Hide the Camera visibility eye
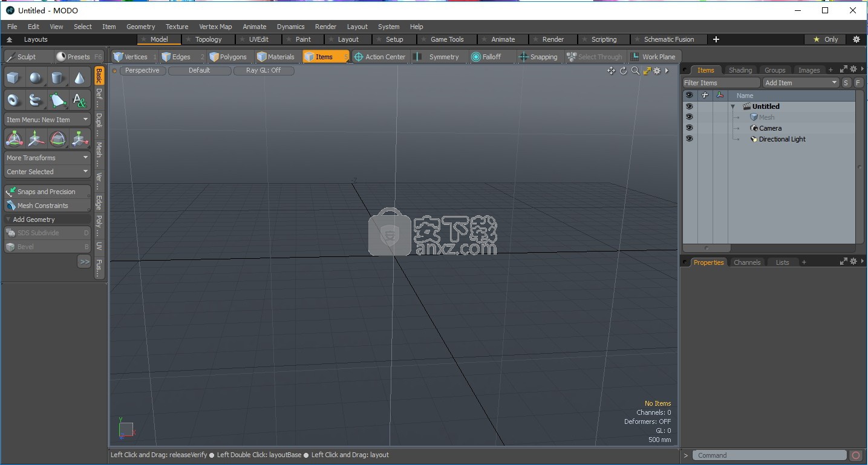The height and width of the screenshot is (465, 868). click(689, 128)
